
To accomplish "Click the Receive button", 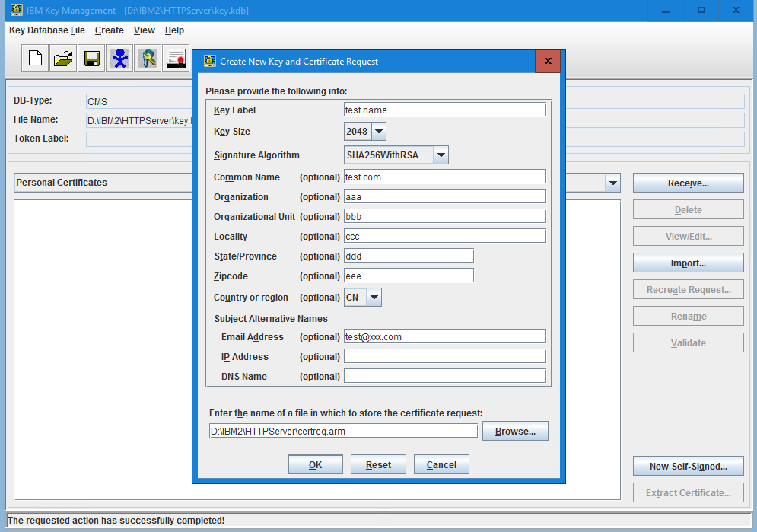I will [688, 183].
